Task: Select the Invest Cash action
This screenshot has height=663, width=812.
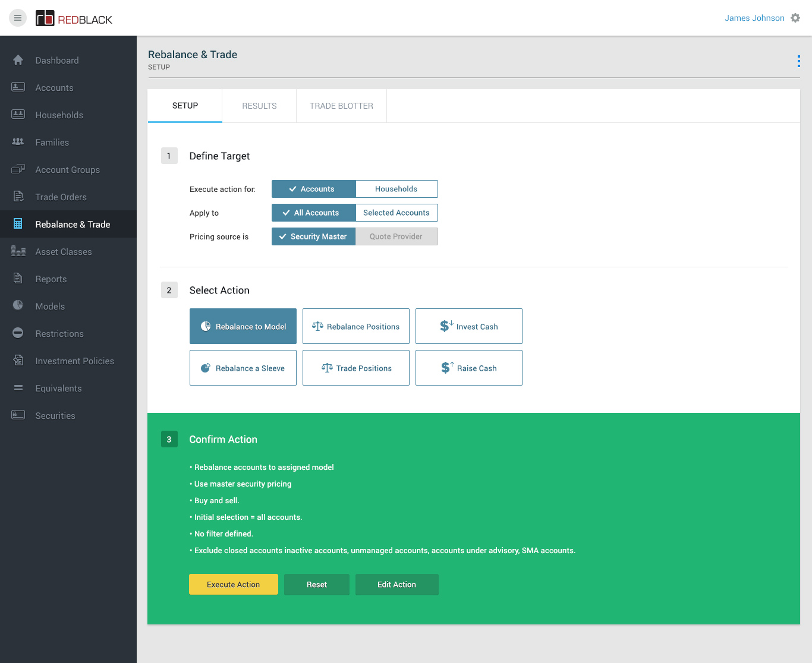Action: click(x=469, y=326)
